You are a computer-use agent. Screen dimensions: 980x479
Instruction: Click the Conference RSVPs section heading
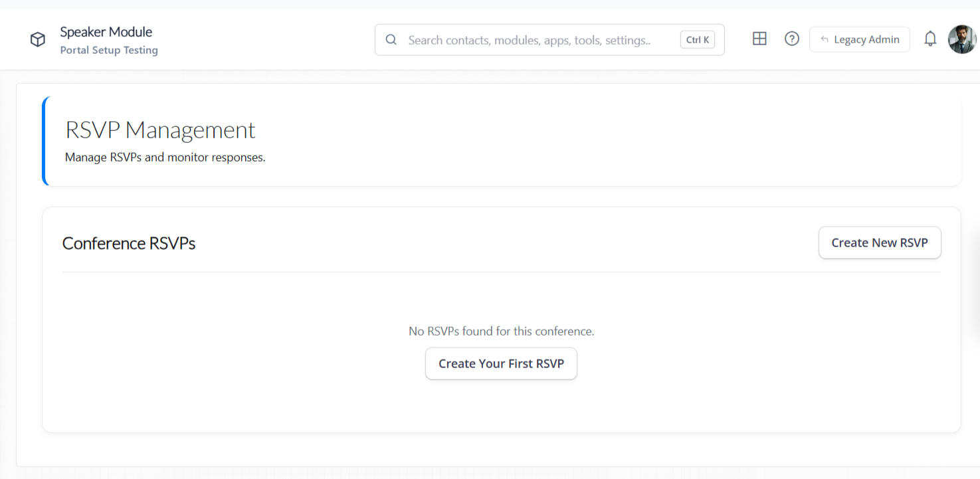[x=129, y=244]
